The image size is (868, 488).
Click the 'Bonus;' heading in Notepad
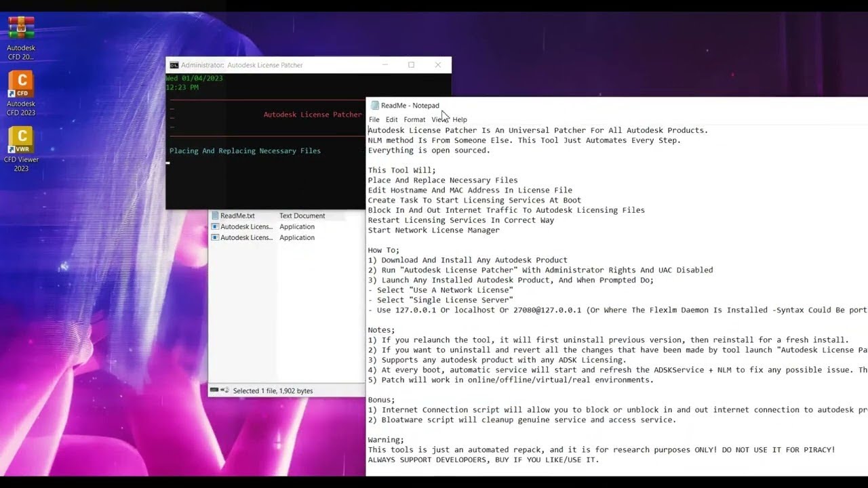(x=381, y=400)
